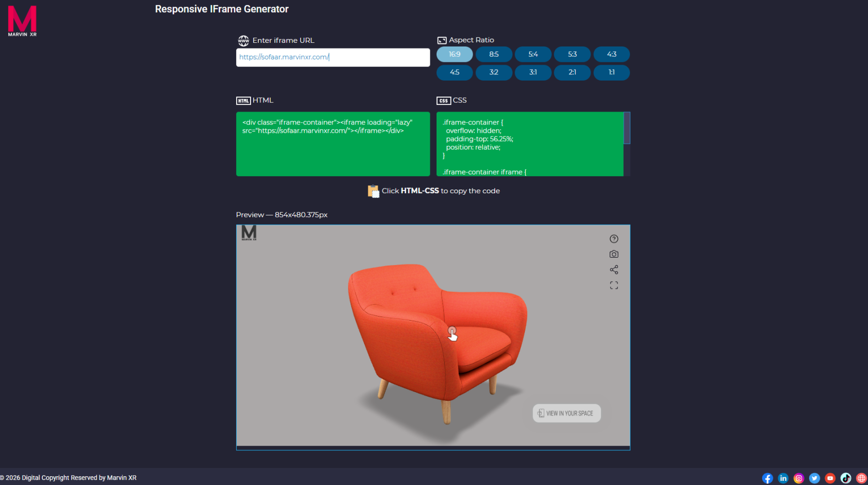Toggle fullscreen icon in preview
Viewport: 868px width, 485px height.
coord(614,285)
